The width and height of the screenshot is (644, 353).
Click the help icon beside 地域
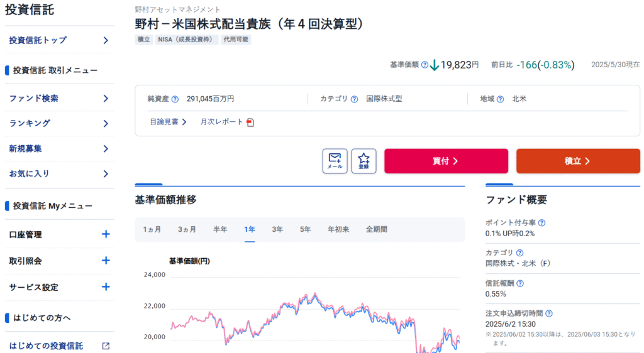pos(500,99)
